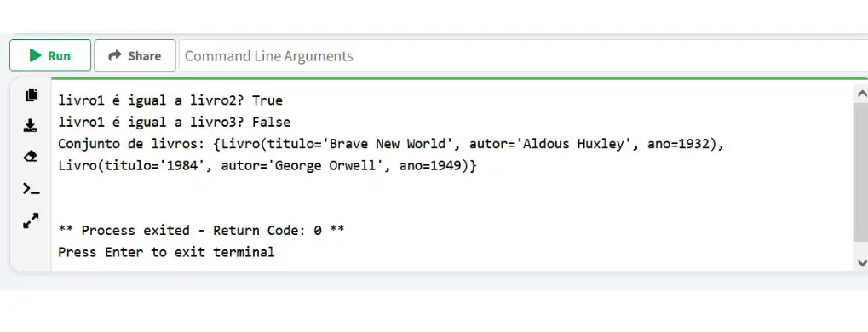Click the 'livro1 é igual a livro2? True' line
868x332 pixels.
pos(170,100)
